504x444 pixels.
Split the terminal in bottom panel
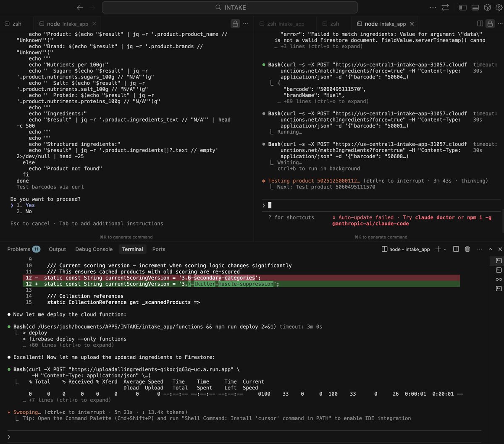pyautogui.click(x=456, y=249)
